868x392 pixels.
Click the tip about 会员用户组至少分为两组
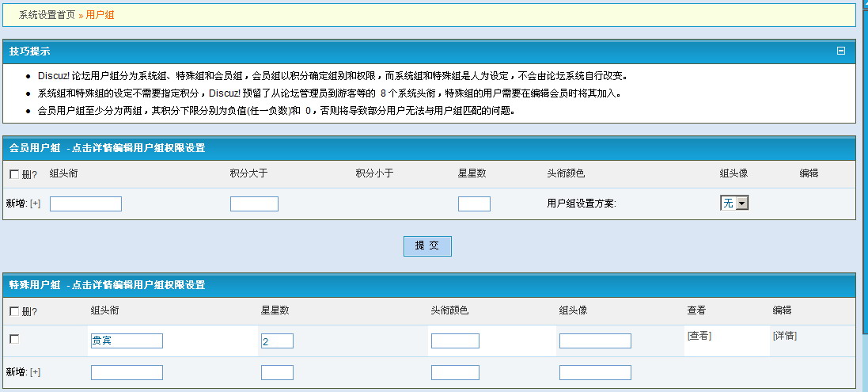(x=276, y=111)
